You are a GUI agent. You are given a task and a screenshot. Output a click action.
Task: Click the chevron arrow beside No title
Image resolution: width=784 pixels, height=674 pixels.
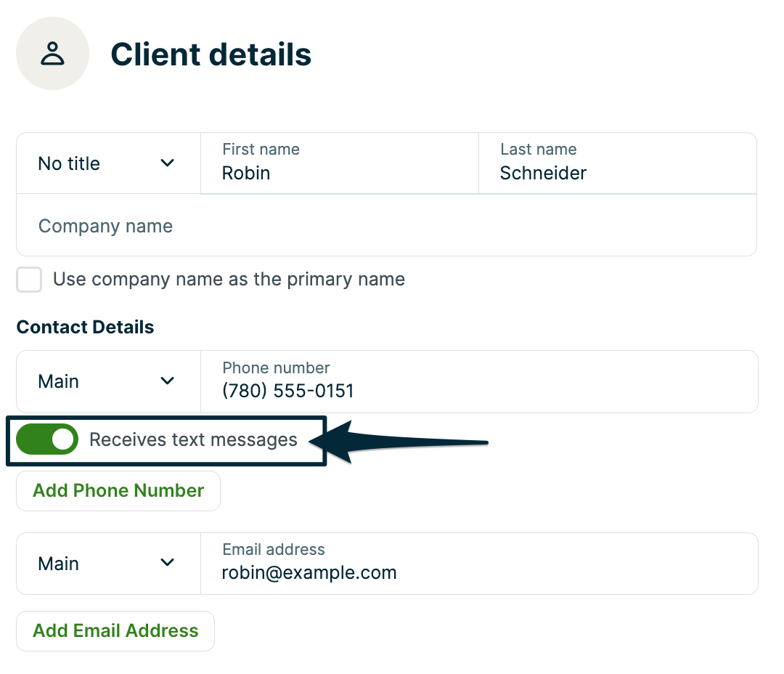168,163
